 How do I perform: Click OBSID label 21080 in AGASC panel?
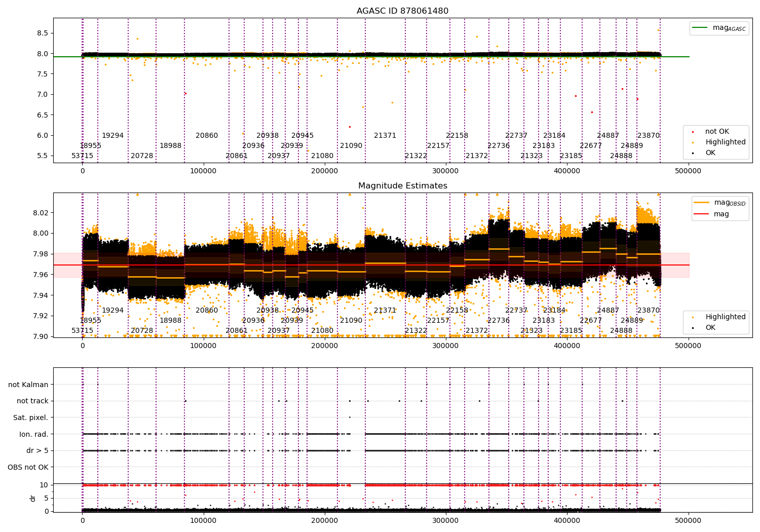[322, 156]
